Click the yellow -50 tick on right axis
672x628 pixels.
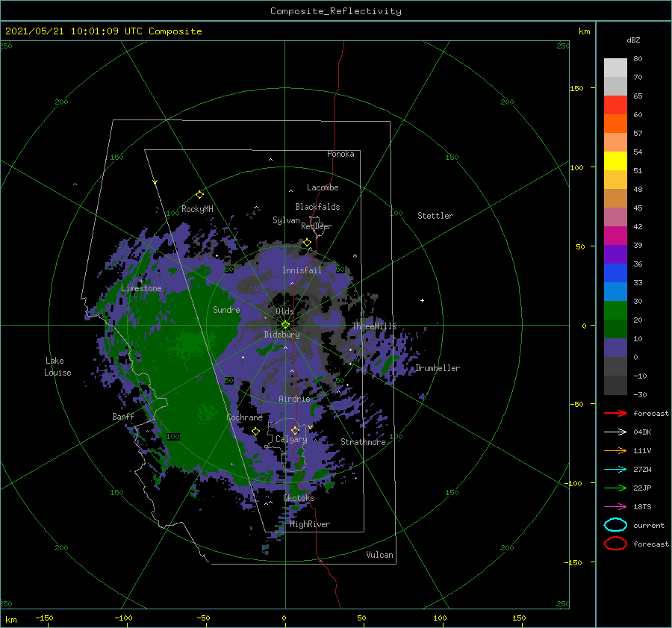pyautogui.click(x=576, y=404)
